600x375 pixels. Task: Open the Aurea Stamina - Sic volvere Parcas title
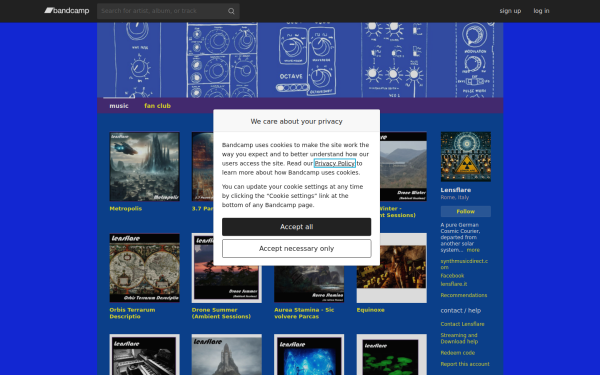coord(304,313)
